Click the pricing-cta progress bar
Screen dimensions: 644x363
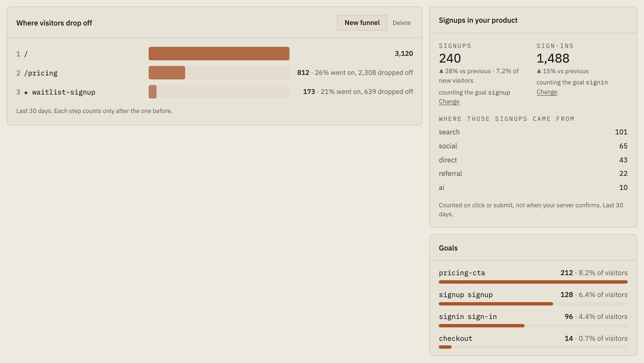[x=533, y=282]
